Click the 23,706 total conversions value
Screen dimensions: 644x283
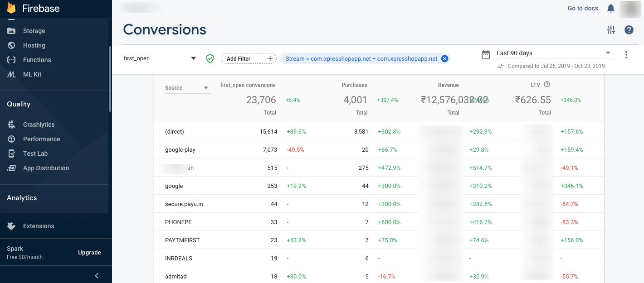tap(261, 100)
